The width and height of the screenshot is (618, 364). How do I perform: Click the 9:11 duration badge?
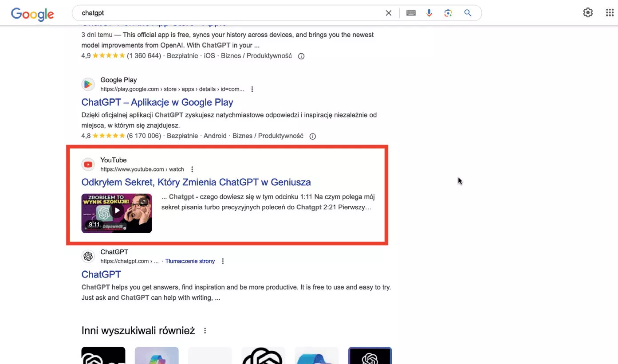(x=94, y=225)
